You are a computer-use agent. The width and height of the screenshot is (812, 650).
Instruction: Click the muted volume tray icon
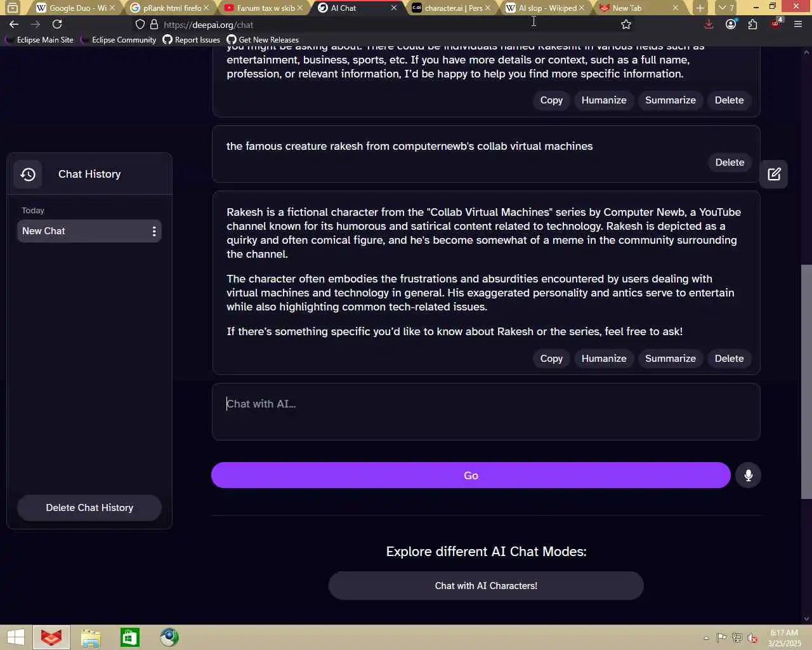pos(752,638)
